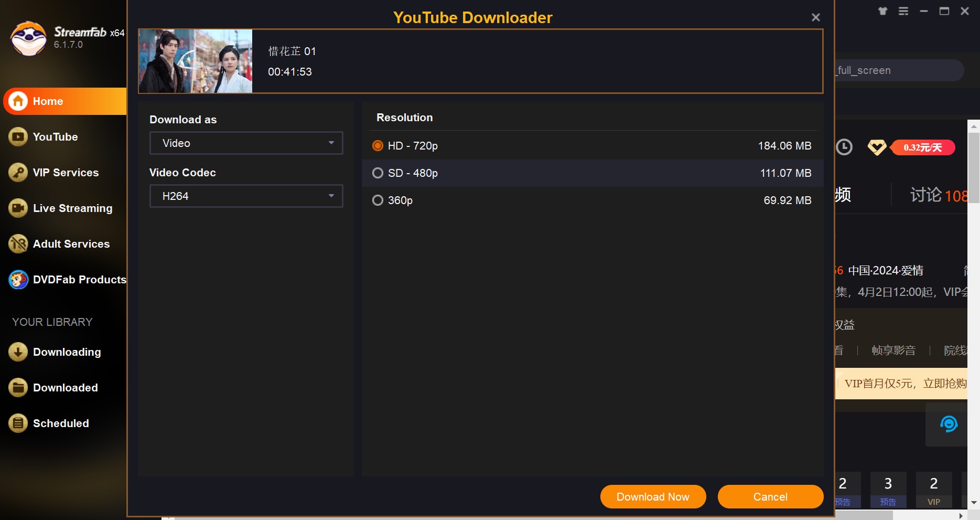The height and width of the screenshot is (520, 980).
Task: Click the Scheduled list icon
Action: click(18, 423)
